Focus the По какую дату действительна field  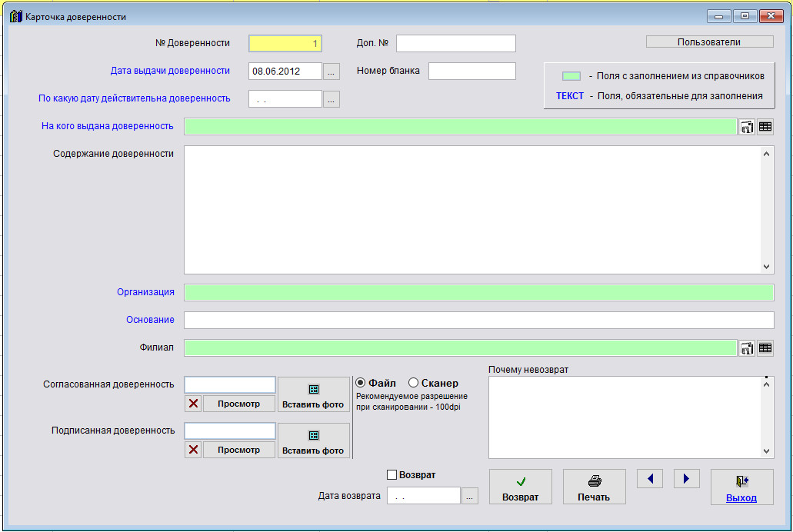point(285,99)
